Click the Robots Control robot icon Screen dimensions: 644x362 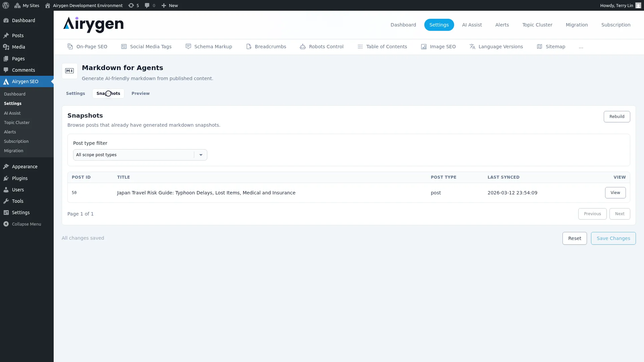coord(303,47)
